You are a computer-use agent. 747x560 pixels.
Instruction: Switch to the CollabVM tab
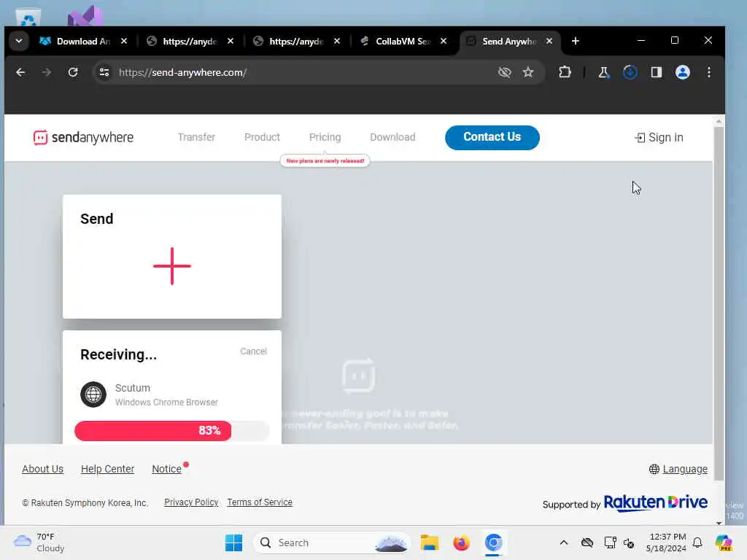pos(404,42)
